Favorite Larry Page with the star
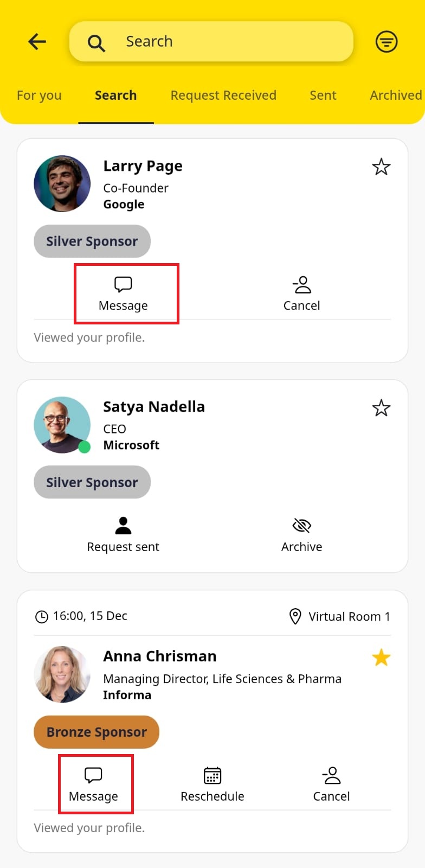 click(381, 167)
